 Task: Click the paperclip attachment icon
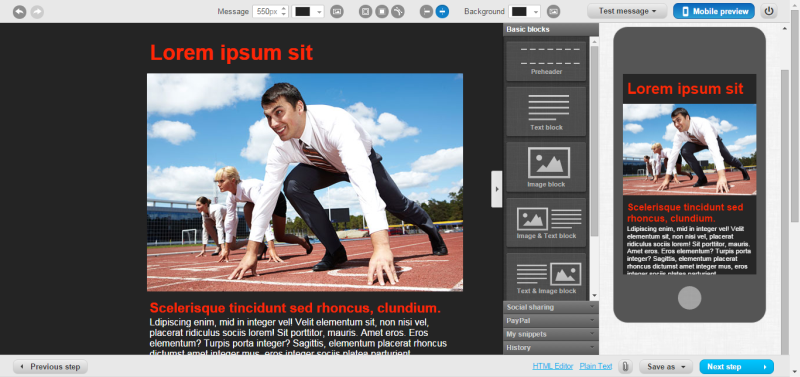point(626,366)
